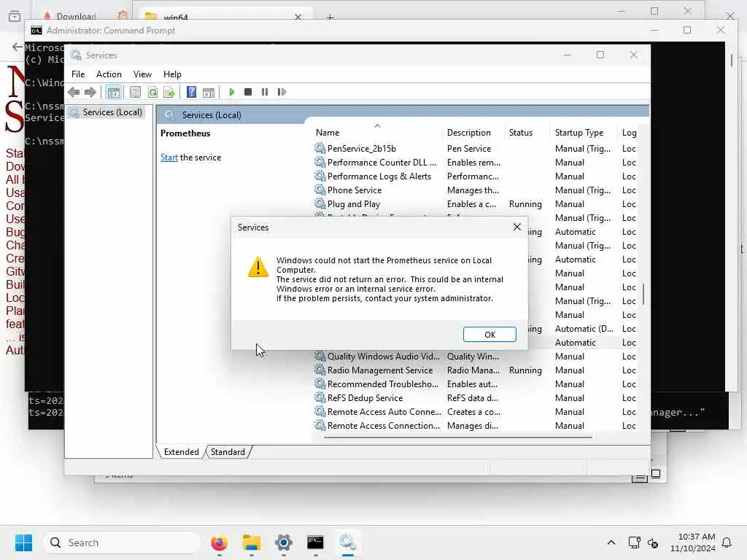Screen dimensions: 747x560
Task: Click the gear icon beside Phone Service
Action: pos(320,190)
